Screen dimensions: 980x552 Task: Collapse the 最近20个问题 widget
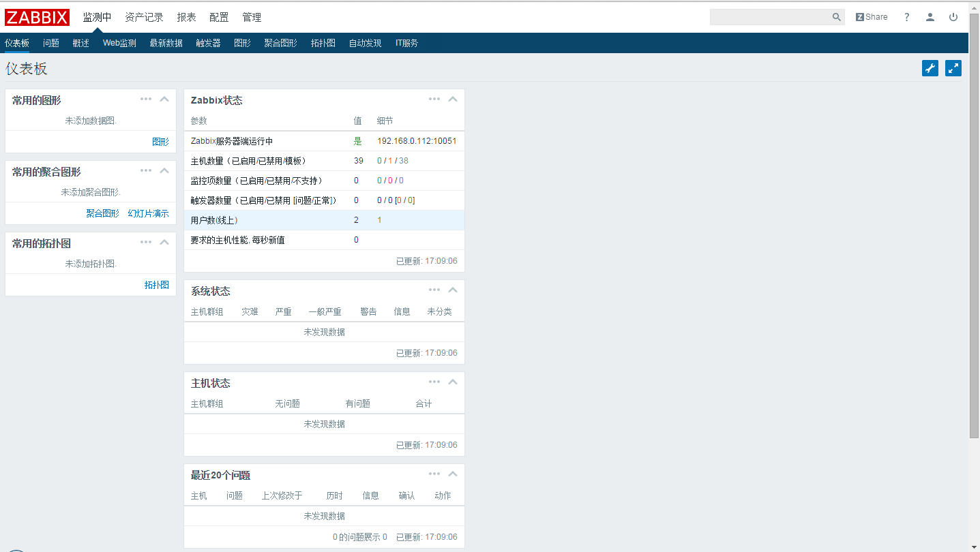click(x=452, y=474)
